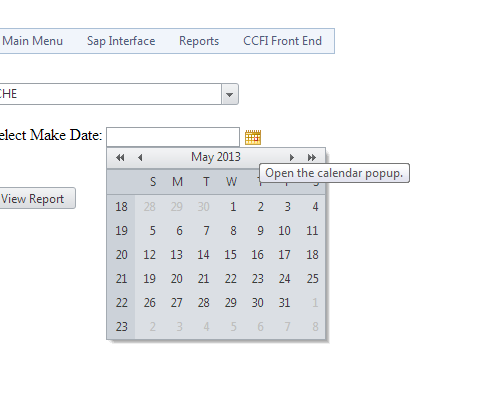Jump back with the fast-backward double arrow
502x420 pixels.
click(x=120, y=157)
